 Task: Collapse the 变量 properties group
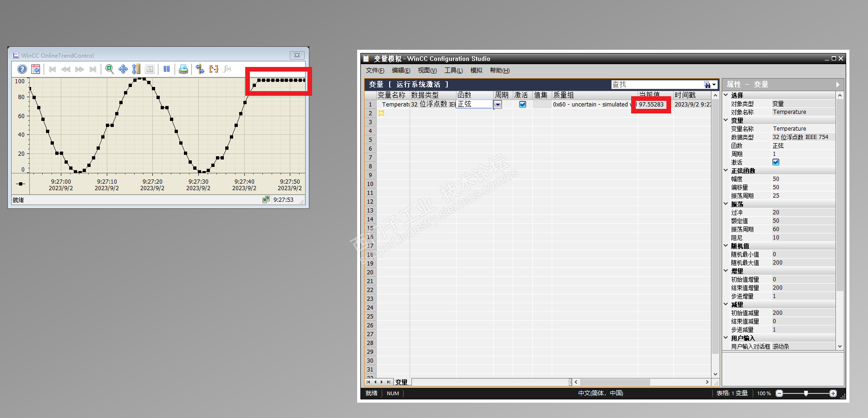pos(726,120)
